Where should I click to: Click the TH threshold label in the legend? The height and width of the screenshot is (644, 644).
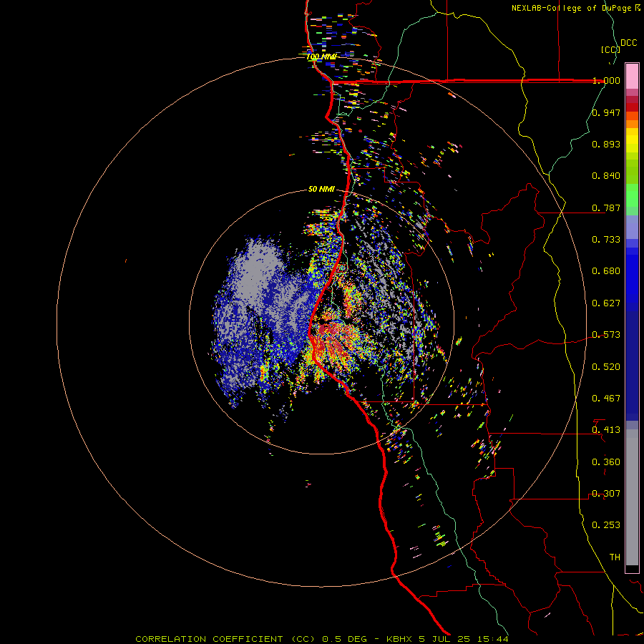(615, 557)
